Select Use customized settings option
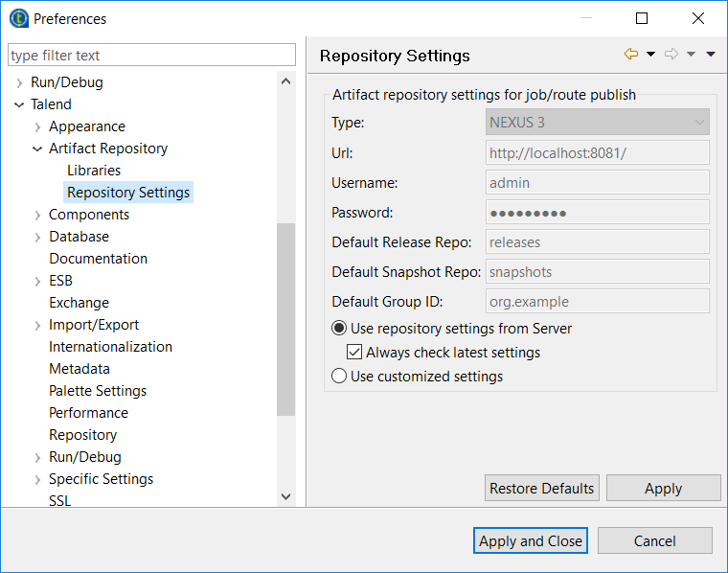The image size is (728, 573). tap(339, 377)
